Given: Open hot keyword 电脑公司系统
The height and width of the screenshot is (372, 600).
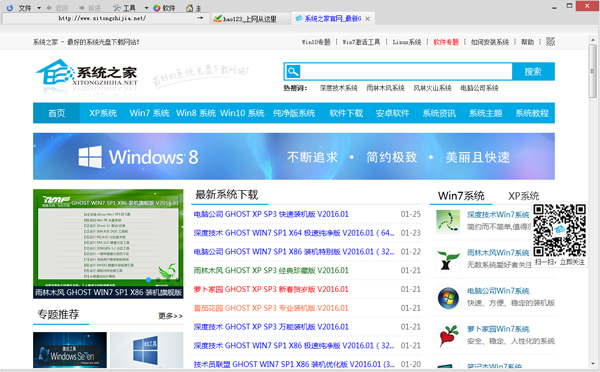Looking at the screenshot, I should point(479,88).
